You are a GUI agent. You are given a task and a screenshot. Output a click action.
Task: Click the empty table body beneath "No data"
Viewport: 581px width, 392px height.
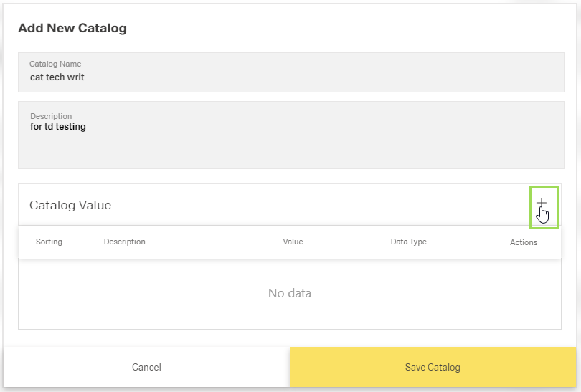[290, 315]
